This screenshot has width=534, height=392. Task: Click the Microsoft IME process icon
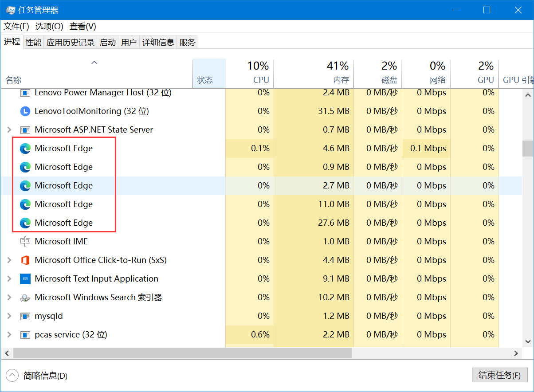point(25,242)
